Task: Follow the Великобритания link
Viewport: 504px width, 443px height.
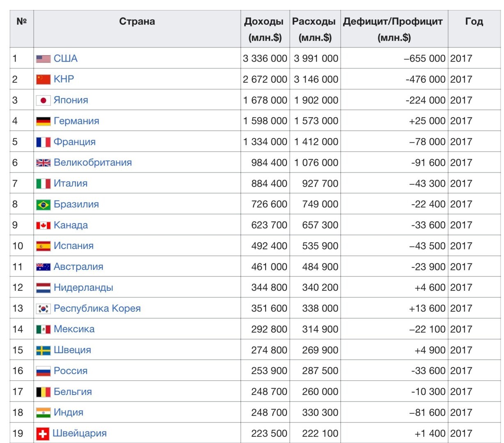Action: click(x=92, y=162)
